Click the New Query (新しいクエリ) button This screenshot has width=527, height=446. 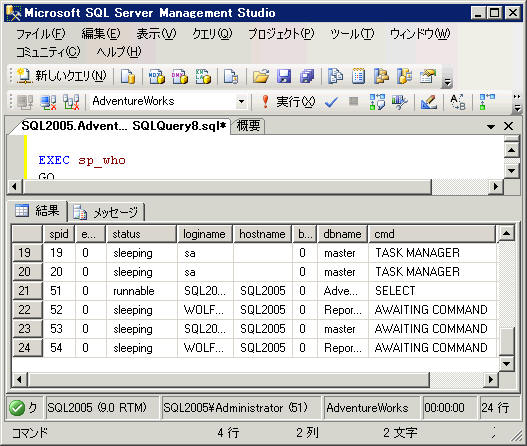pyautogui.click(x=62, y=76)
